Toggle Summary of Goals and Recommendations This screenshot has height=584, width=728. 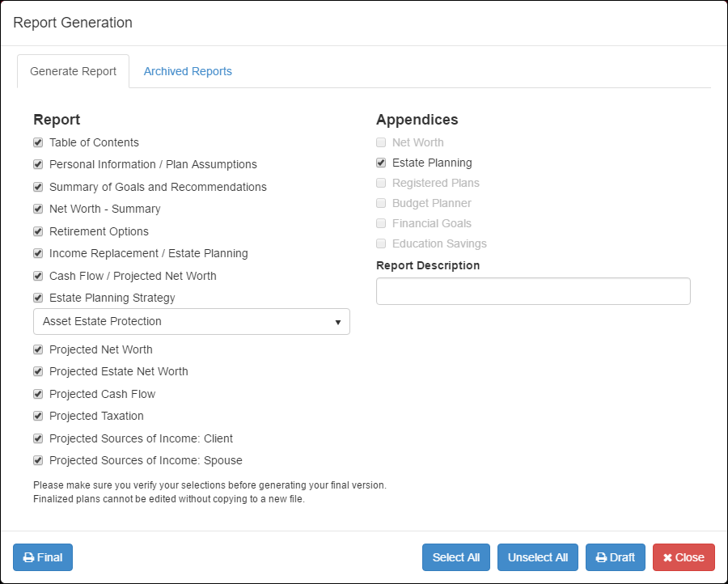pos(37,187)
